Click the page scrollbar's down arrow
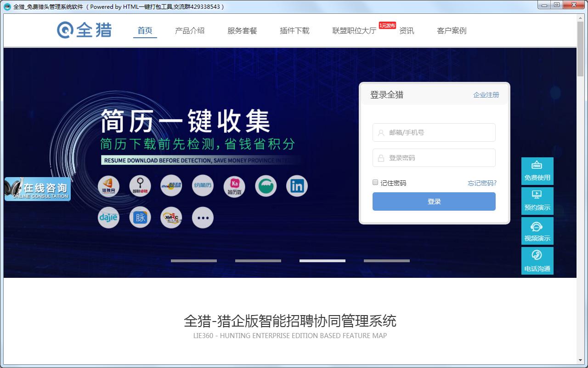 pos(580,360)
